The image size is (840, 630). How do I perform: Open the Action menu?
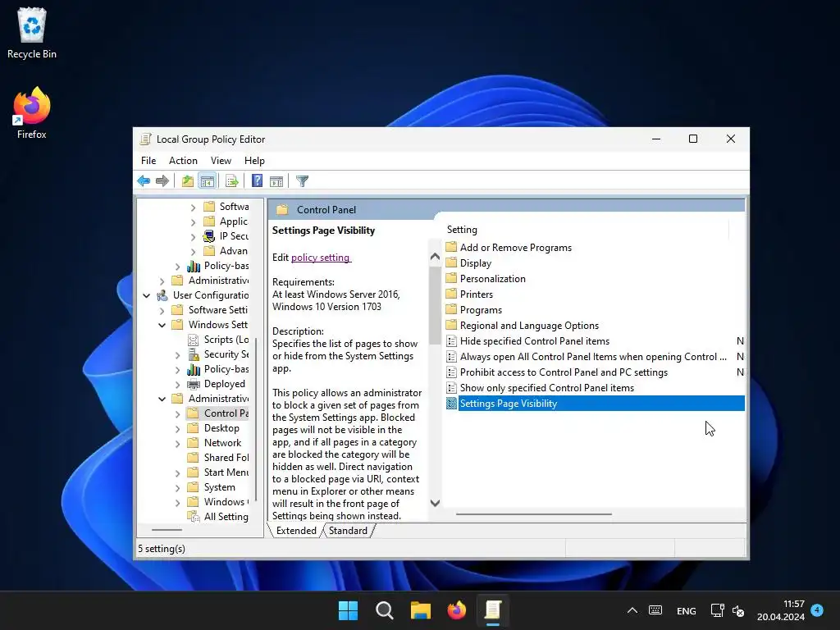(183, 161)
